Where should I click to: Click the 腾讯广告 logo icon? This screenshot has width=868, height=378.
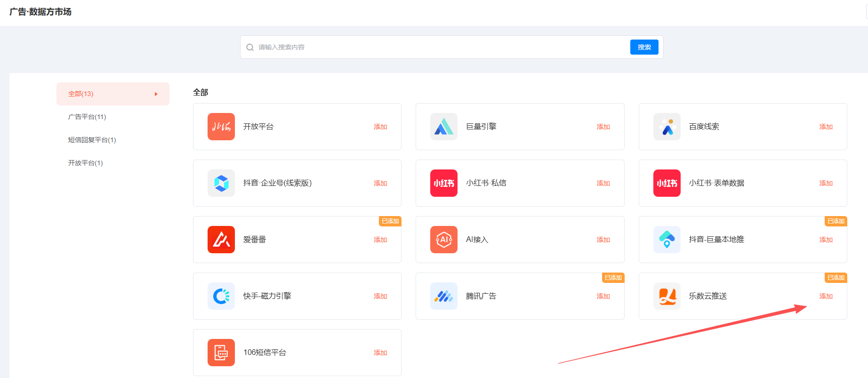[x=443, y=296]
